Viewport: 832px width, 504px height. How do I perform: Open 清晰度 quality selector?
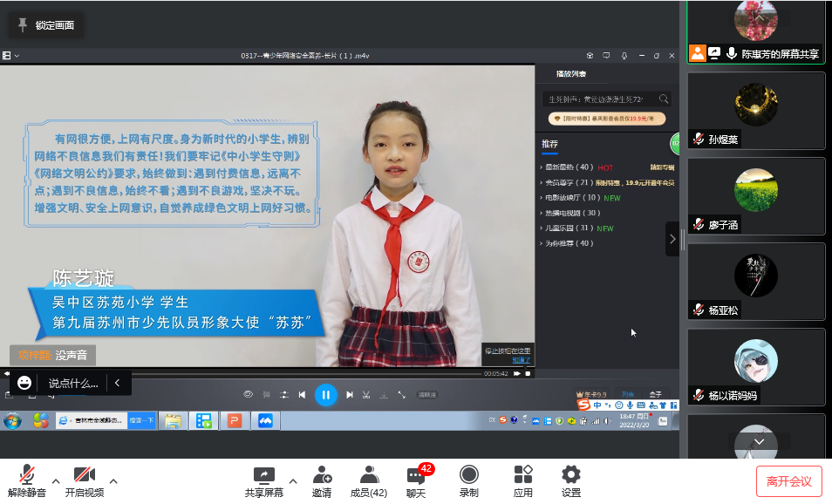(x=427, y=395)
